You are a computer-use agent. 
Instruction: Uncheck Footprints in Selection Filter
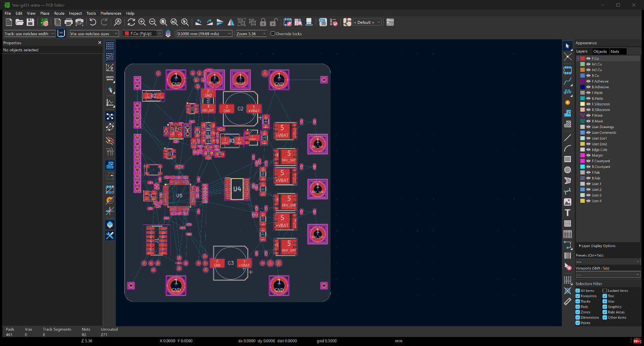[x=578, y=296]
